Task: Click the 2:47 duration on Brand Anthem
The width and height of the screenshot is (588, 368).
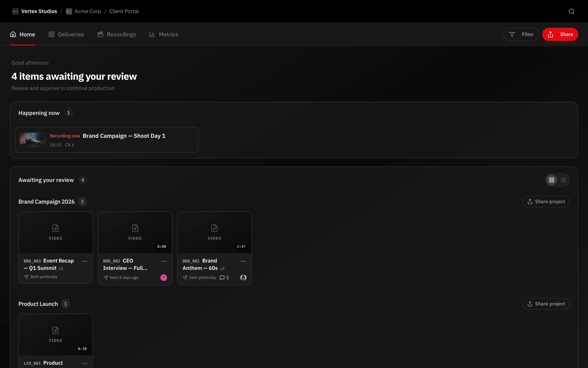Action: coord(241,247)
